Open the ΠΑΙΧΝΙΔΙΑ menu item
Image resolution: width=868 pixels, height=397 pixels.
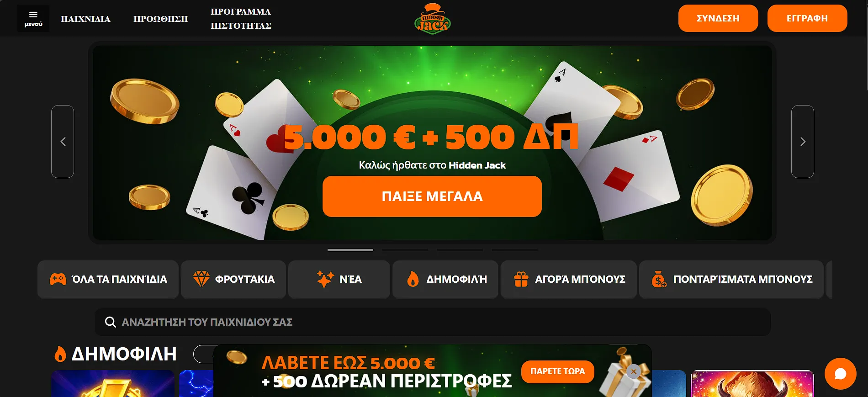pos(85,19)
